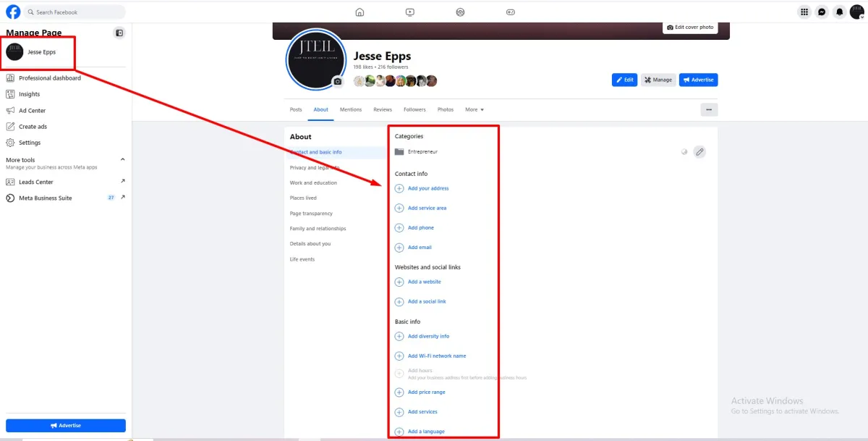
Task: Collapse the More tools section
Action: tap(122, 159)
